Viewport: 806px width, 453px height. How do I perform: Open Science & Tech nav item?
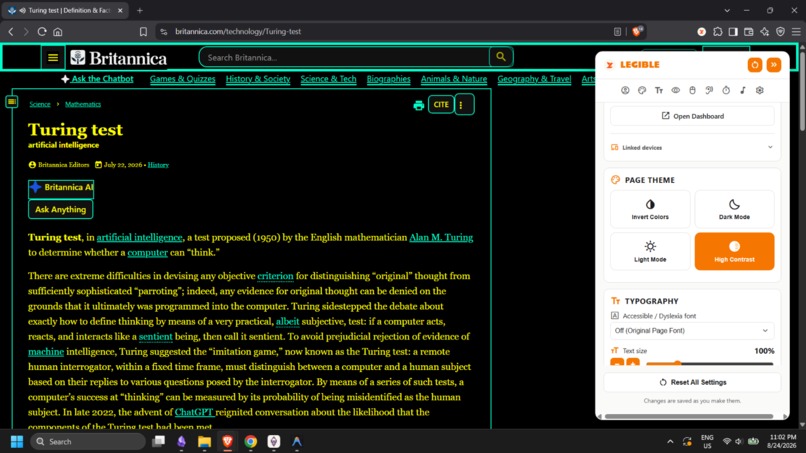(x=328, y=79)
